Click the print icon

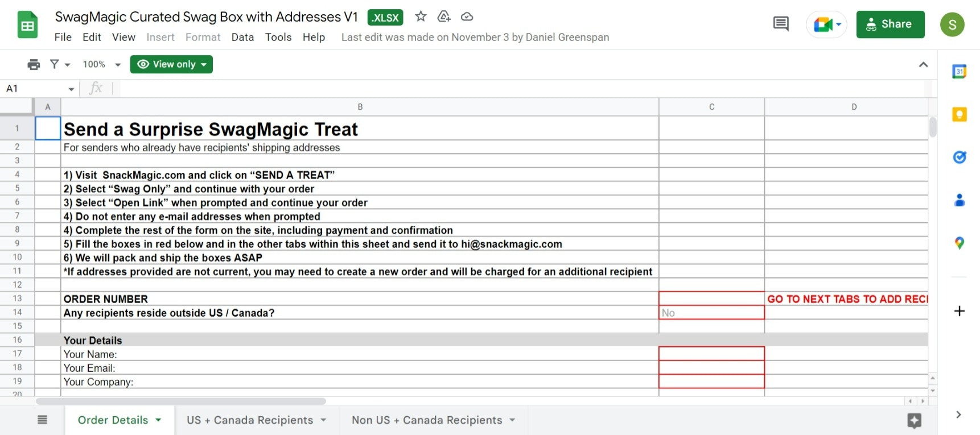(34, 64)
